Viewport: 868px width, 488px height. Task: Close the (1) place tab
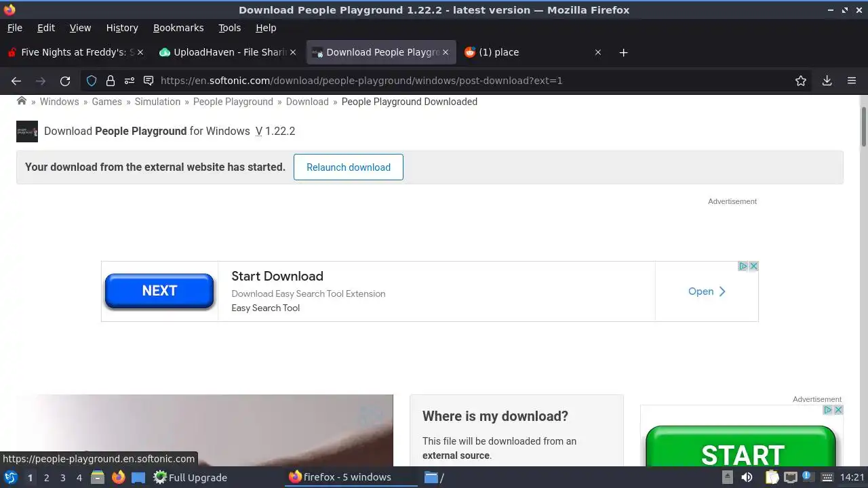click(x=598, y=52)
